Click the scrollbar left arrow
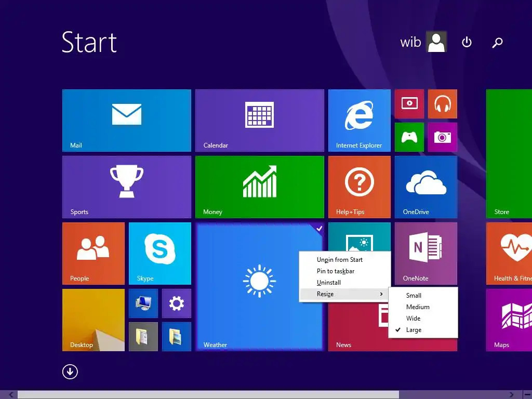 coord(11,395)
